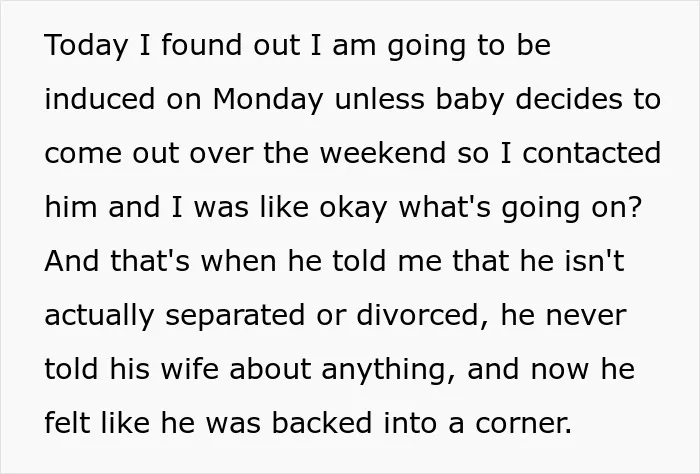Click the word "separated" in the paragraph
This screenshot has width=700, height=474.
(235, 316)
